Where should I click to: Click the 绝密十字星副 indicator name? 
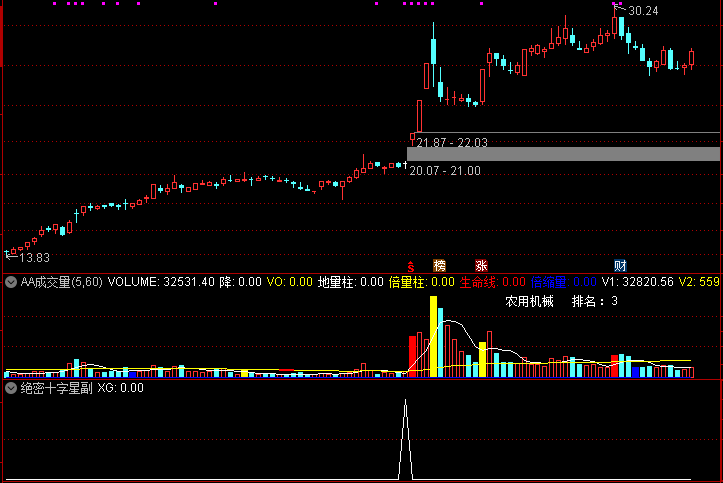pyautogui.click(x=56, y=388)
